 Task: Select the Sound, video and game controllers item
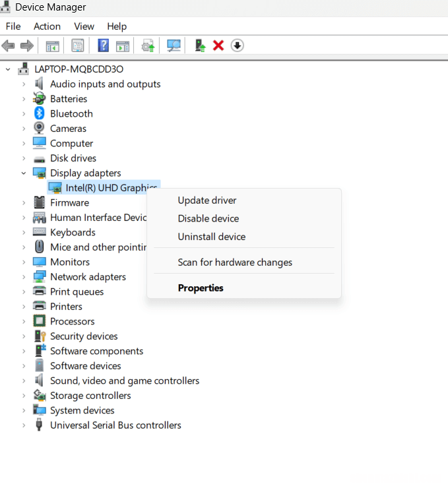click(124, 381)
